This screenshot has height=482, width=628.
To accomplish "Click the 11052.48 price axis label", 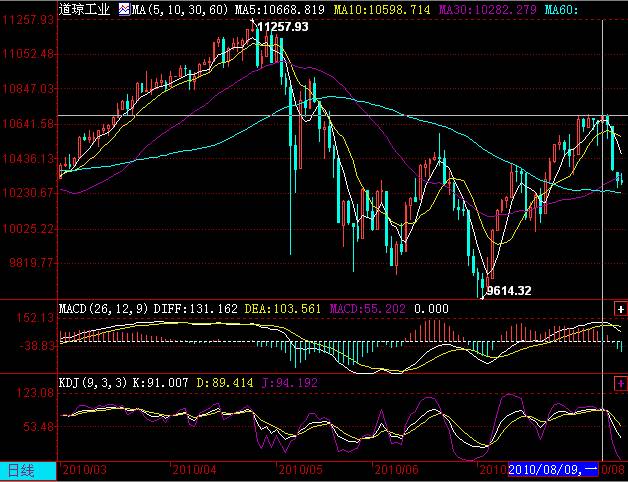I will click(x=29, y=54).
